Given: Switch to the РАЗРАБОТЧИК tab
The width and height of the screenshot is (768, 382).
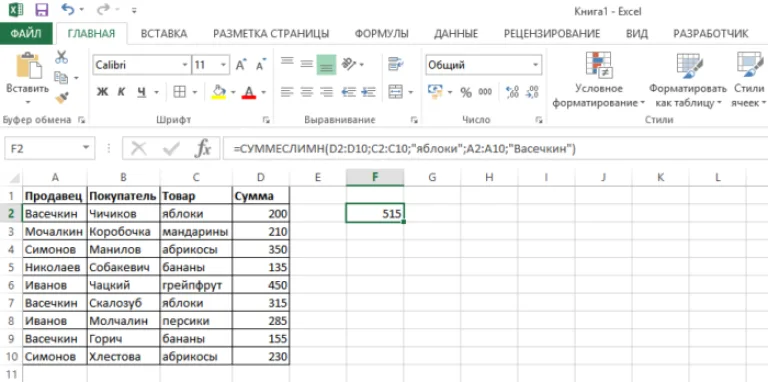Looking at the screenshot, I should pyautogui.click(x=711, y=33).
